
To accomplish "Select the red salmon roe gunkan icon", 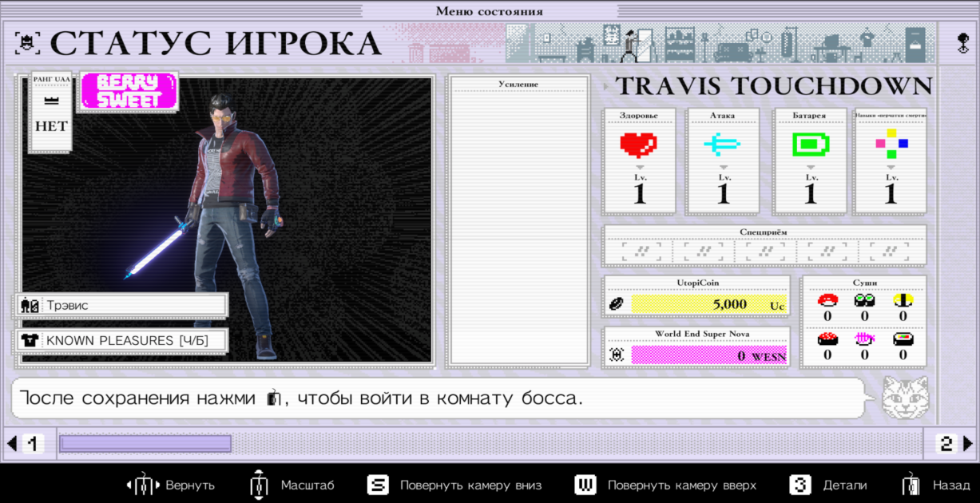I will [x=827, y=339].
